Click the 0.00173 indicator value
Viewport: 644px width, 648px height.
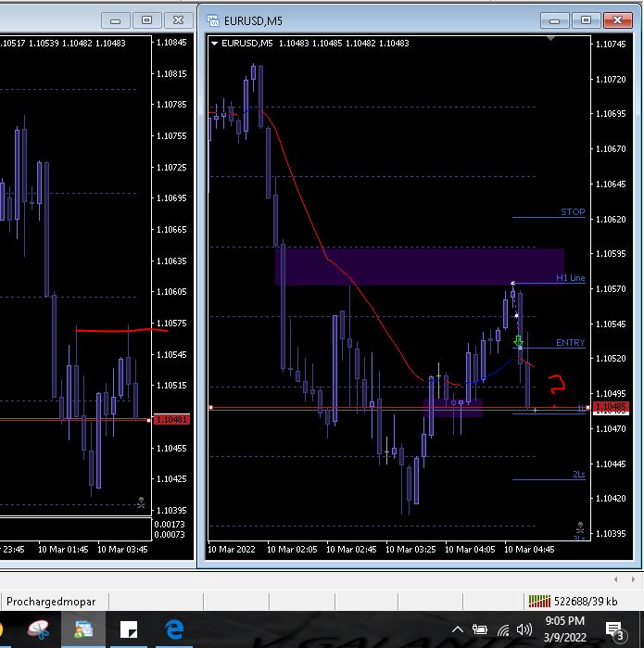[x=170, y=525]
